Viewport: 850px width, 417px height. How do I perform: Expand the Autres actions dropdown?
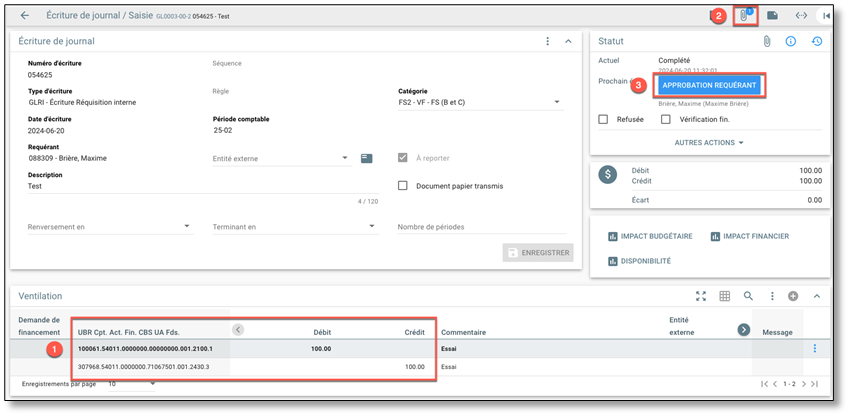click(710, 143)
